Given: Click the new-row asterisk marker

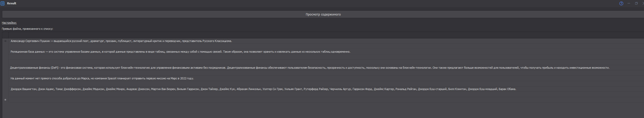Looking at the screenshot, I should [x=5, y=100].
